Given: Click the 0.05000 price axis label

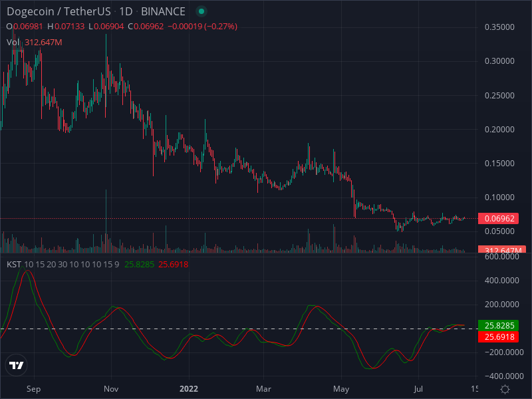Looking at the screenshot, I should point(499,231).
